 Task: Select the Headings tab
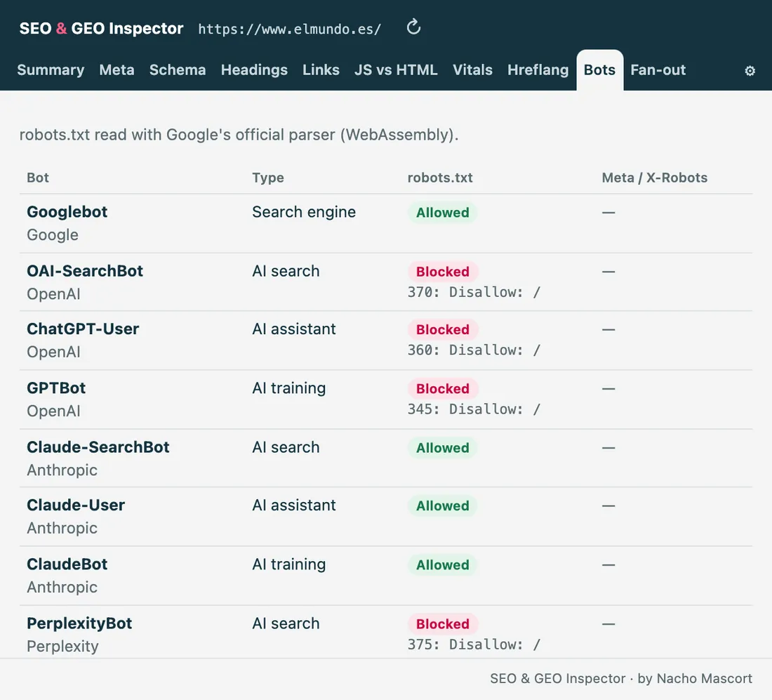(254, 70)
